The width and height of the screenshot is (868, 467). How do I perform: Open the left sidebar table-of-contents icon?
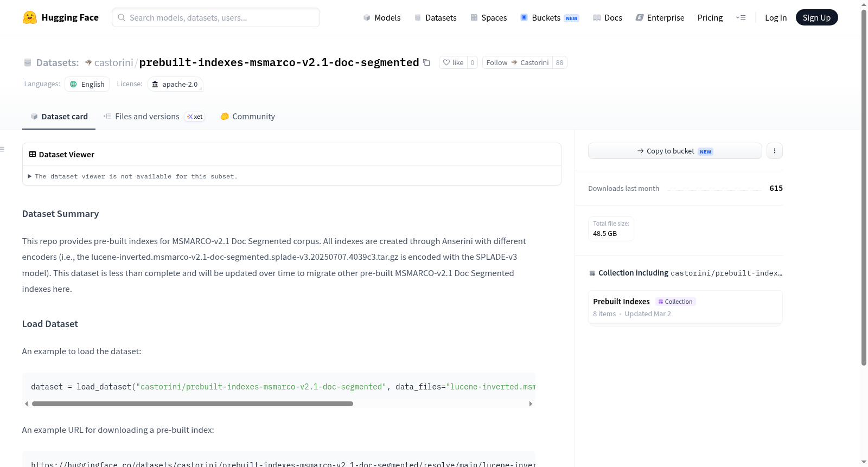(x=2, y=149)
